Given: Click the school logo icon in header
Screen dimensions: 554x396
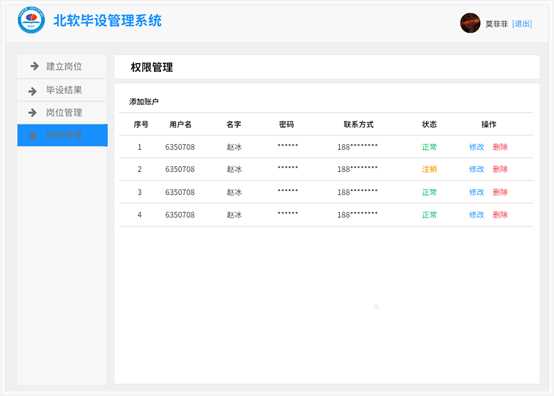Looking at the screenshot, I should [31, 20].
